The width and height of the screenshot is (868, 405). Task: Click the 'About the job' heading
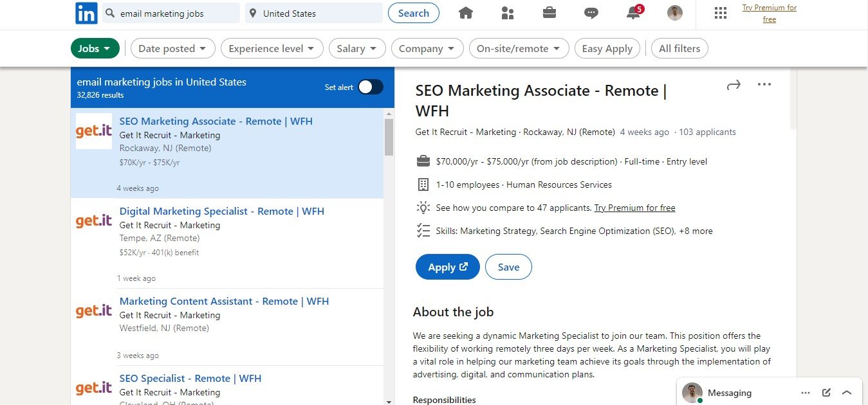(x=453, y=312)
